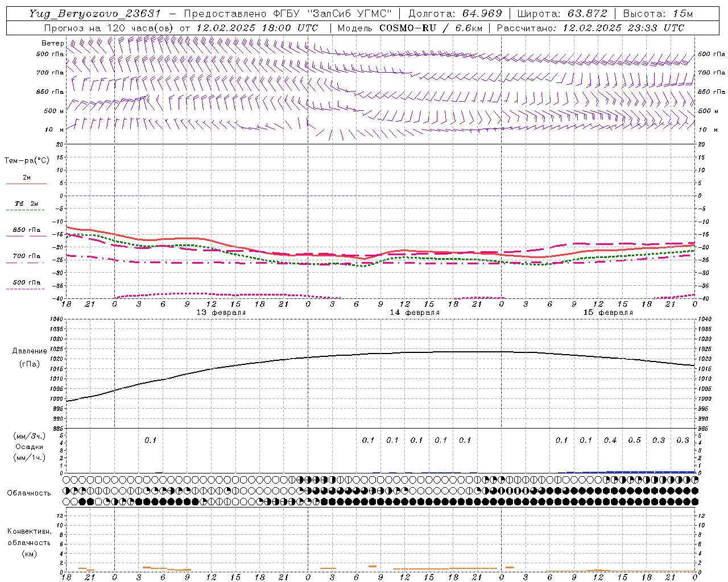This screenshot has width=728, height=582.
Task: Click the '500 м' wind level label on left
Action: coord(54,111)
